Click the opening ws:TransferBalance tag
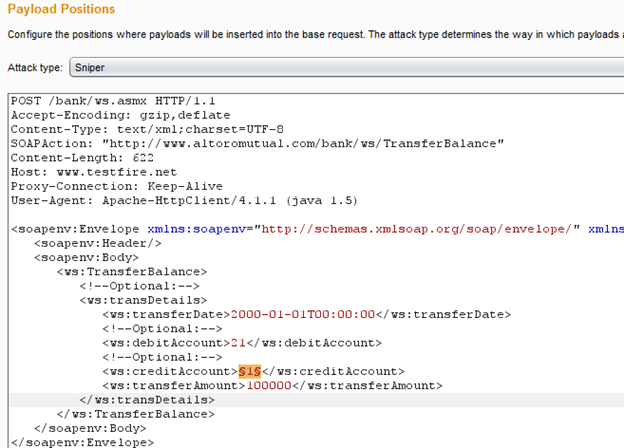This screenshot has height=448, width=624. (132, 271)
